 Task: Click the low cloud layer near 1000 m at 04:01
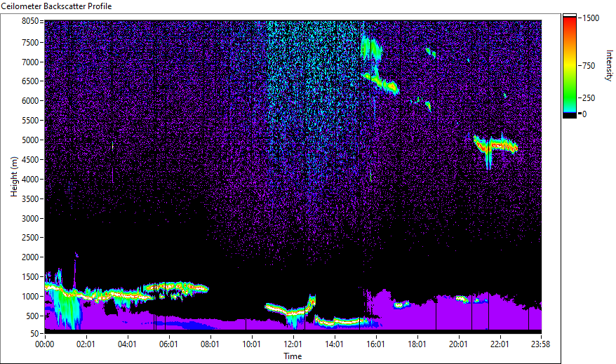126,294
